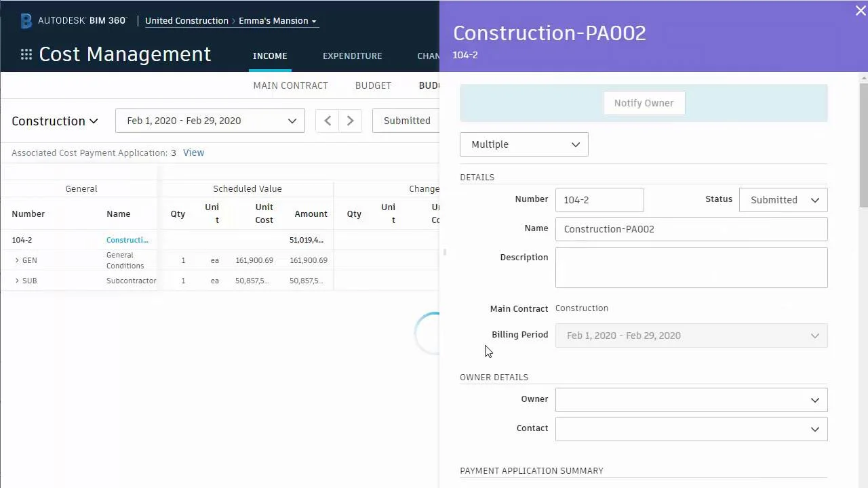Open the Feb 1 - Feb 29 date range dropdown

pyautogui.click(x=210, y=121)
